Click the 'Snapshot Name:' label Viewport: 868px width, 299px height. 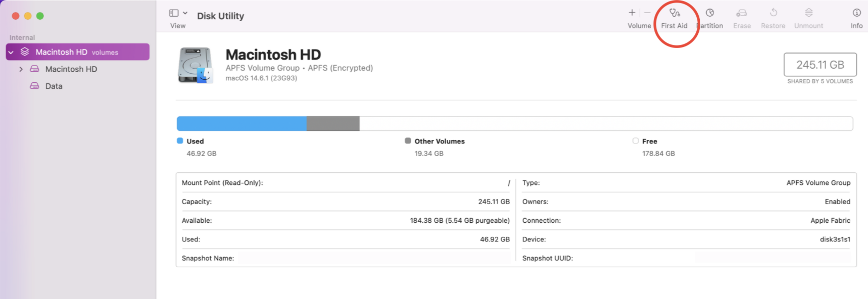coord(208,258)
